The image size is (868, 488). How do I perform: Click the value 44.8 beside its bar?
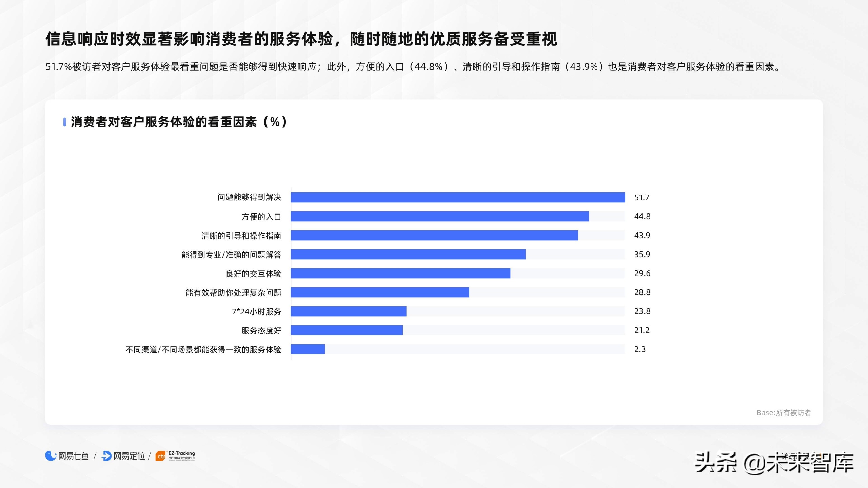(x=642, y=217)
